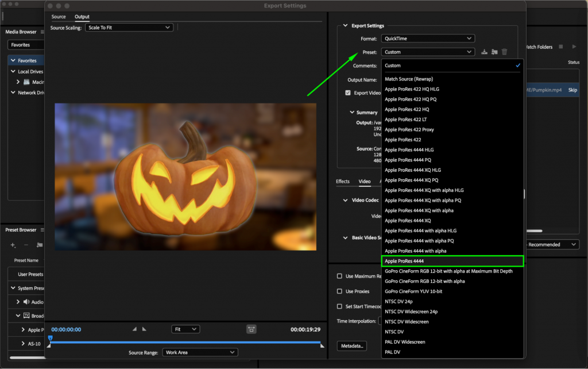
Task: Enable Set Start Timecode
Action: pyautogui.click(x=339, y=306)
